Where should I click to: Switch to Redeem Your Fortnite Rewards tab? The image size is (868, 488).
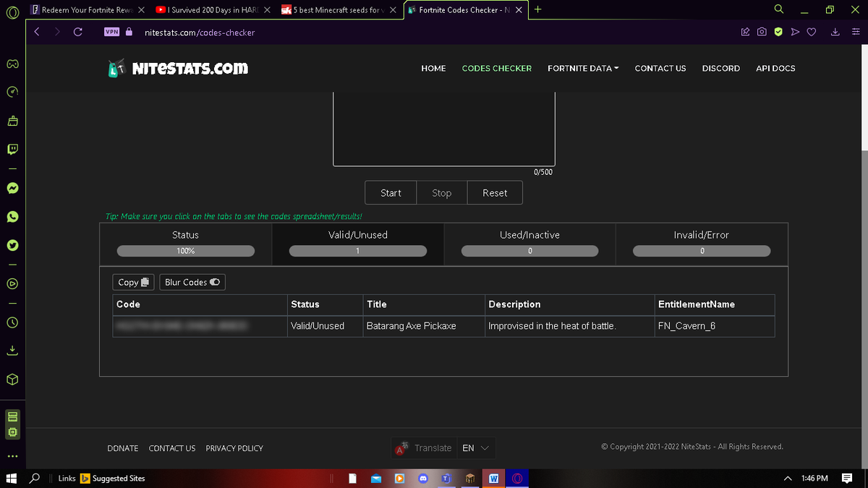click(x=88, y=10)
